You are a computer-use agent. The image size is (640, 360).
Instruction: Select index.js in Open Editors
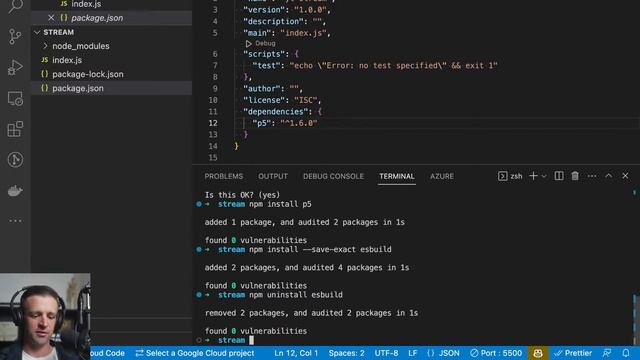click(x=111, y=4)
